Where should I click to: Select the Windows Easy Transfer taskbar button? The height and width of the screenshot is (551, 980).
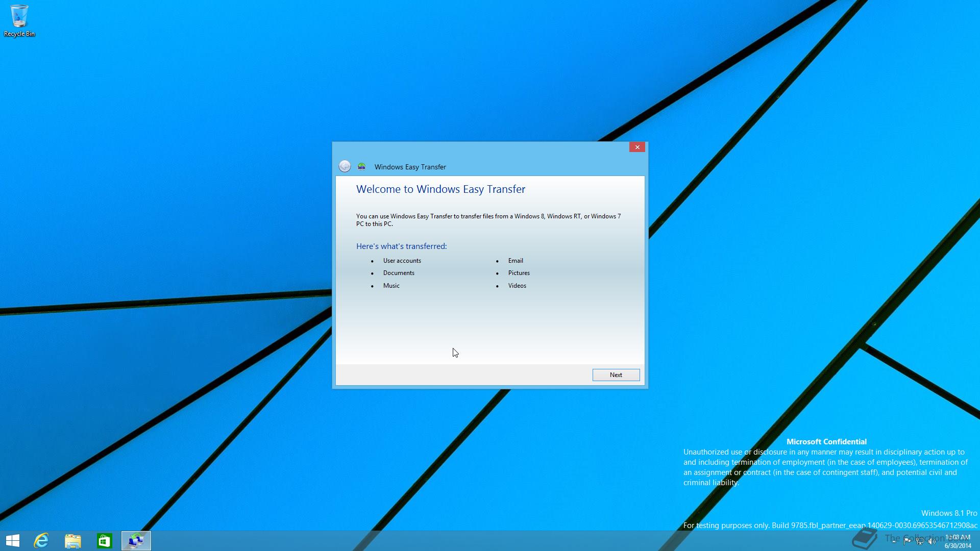pyautogui.click(x=136, y=541)
